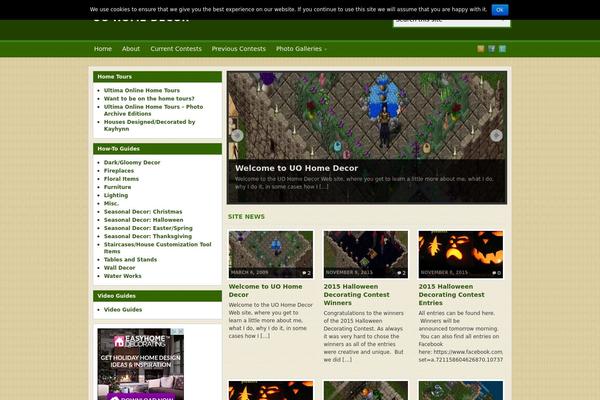Open Welcome to UO Home Decor post thumbnail
Image resolution: width=600 pixels, height=400 pixels.
coord(271,254)
